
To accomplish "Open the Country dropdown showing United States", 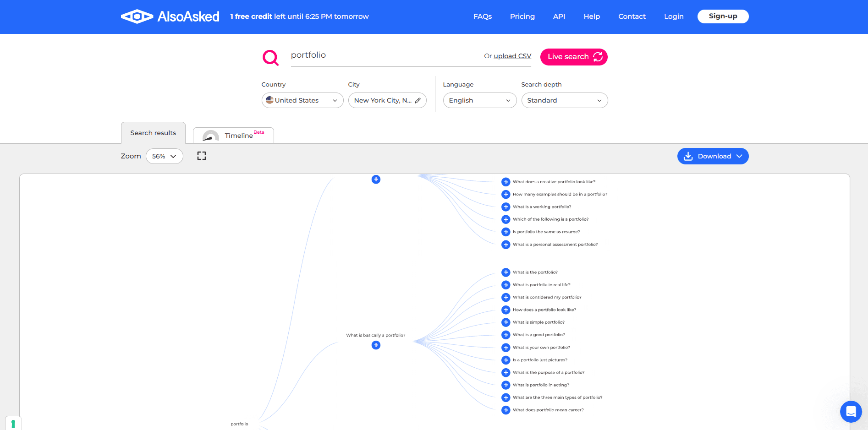I will [302, 101].
